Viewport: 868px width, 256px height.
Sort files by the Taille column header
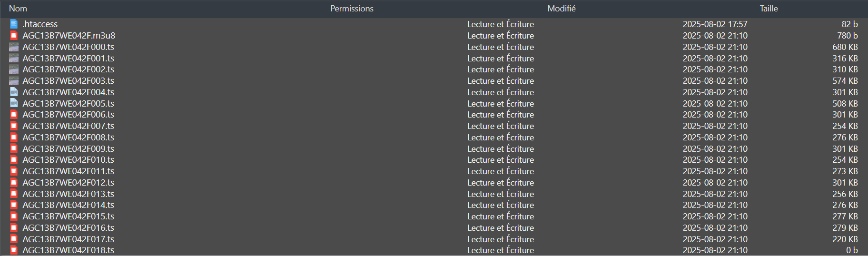pyautogui.click(x=769, y=9)
